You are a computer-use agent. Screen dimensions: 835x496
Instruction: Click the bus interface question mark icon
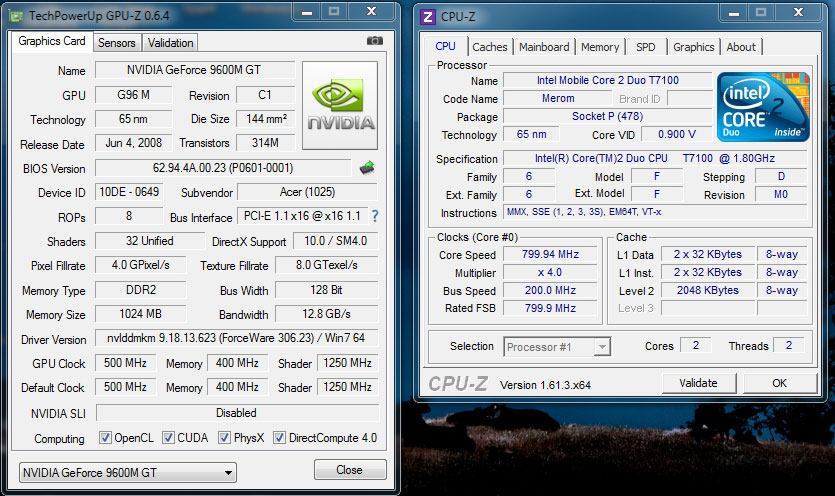[x=375, y=216]
